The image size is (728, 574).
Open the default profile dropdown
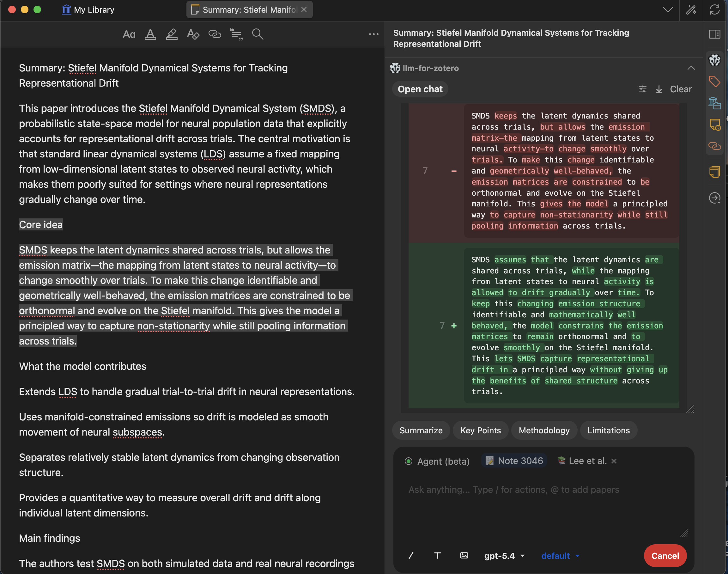560,556
